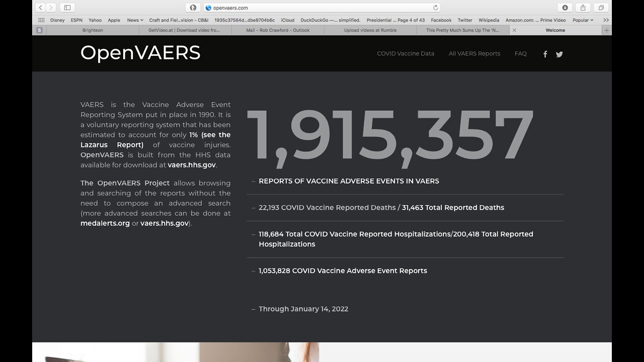Show the tab overview icon
This screenshot has height=362, width=644.
pyautogui.click(x=601, y=8)
